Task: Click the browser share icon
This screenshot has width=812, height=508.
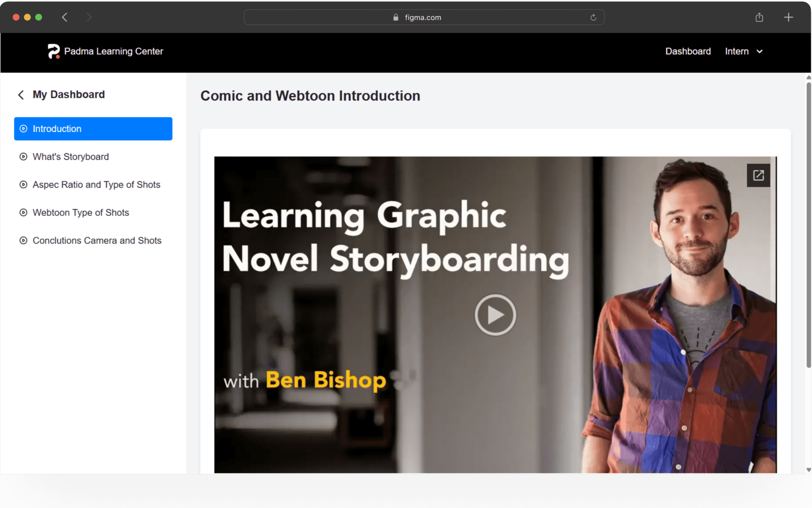Action: (759, 17)
